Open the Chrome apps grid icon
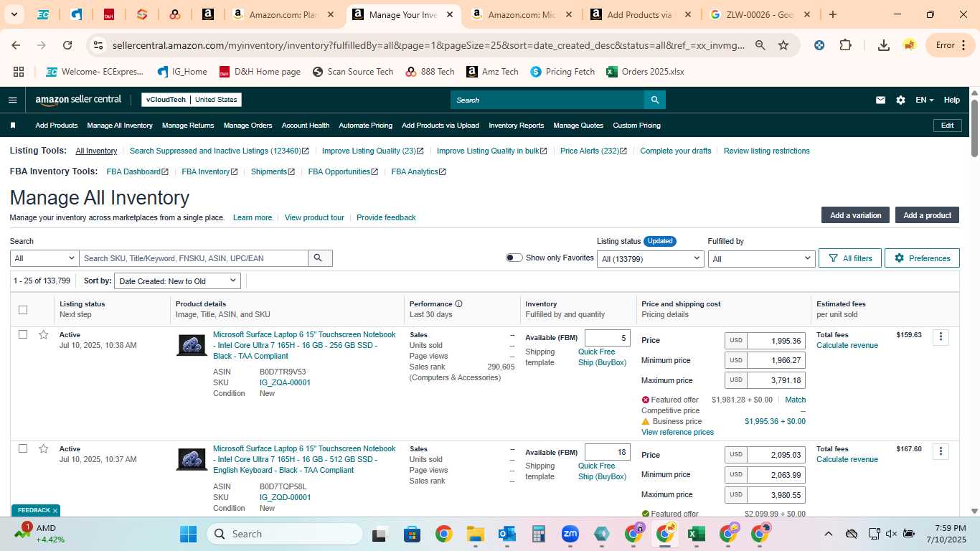 19,72
